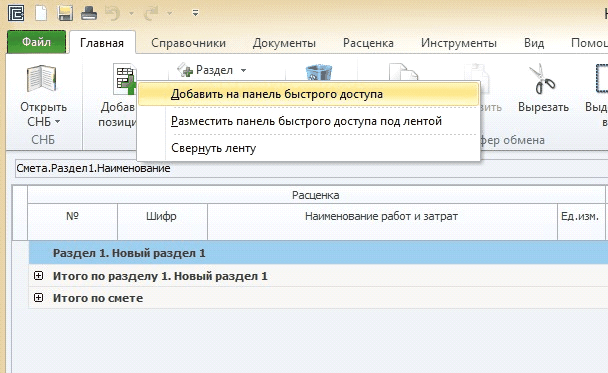Choose Добавить на панель быстрого доступа

[309, 94]
